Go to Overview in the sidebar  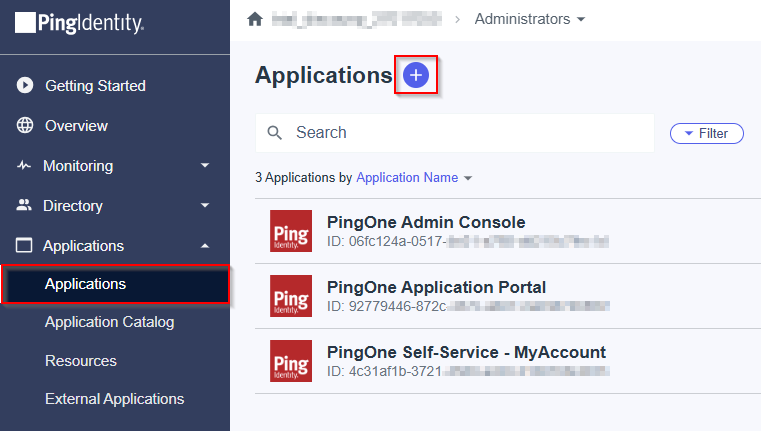click(76, 126)
